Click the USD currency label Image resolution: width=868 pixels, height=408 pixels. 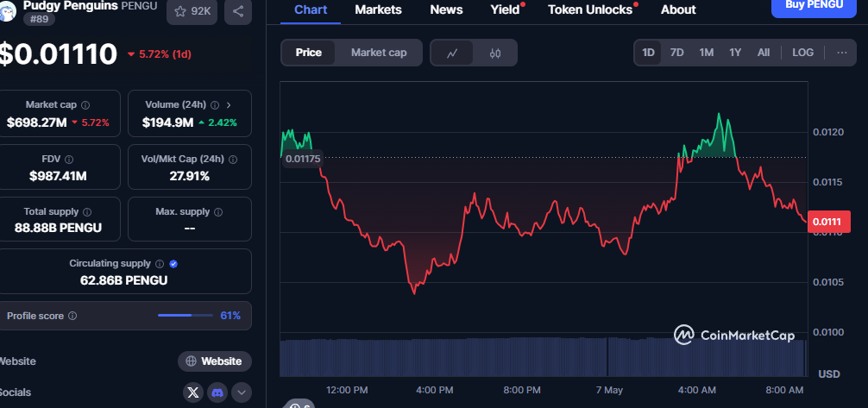click(829, 374)
